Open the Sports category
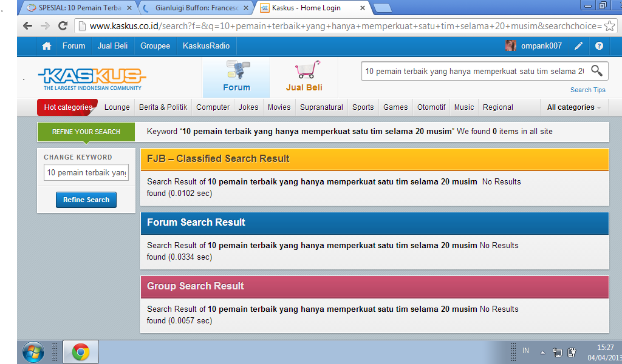The width and height of the screenshot is (622, 364). pyautogui.click(x=363, y=107)
